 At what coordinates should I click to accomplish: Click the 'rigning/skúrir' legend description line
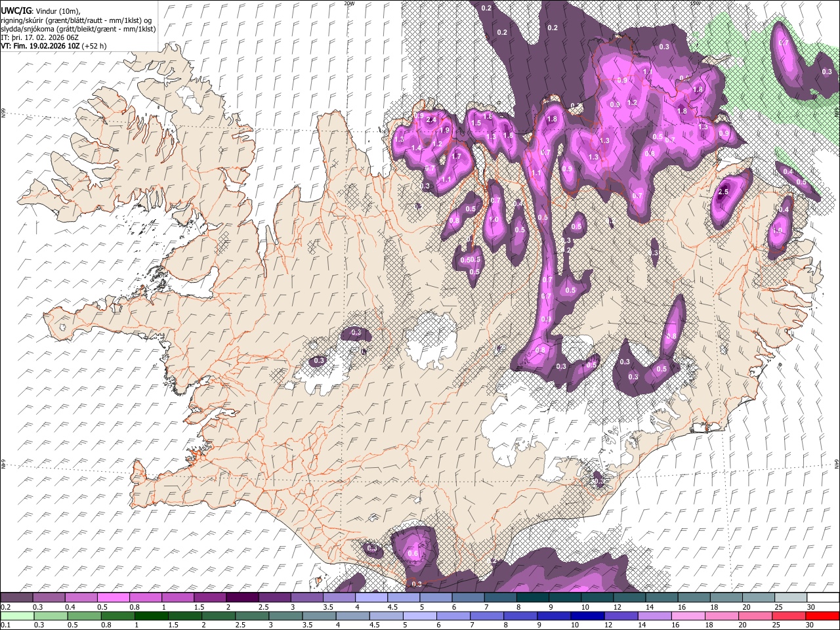77,20
